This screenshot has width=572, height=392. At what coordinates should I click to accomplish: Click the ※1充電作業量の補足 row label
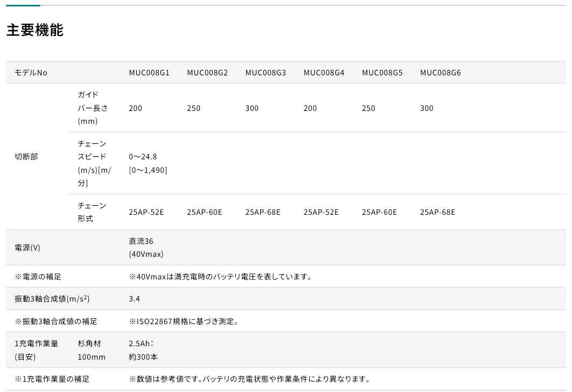point(52,379)
